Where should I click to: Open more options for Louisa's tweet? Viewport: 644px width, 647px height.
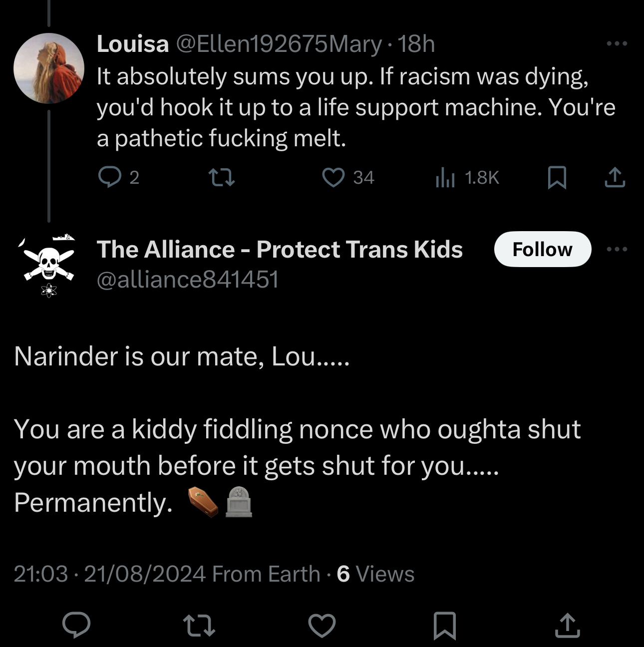(617, 44)
